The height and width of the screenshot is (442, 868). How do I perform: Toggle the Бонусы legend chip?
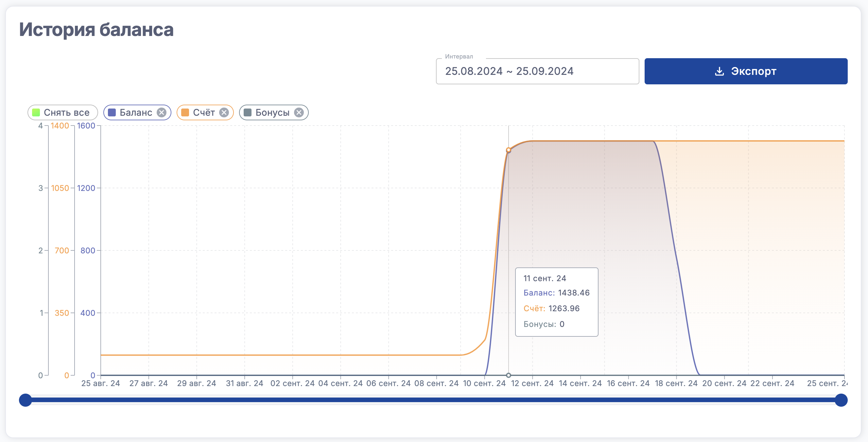(272, 112)
